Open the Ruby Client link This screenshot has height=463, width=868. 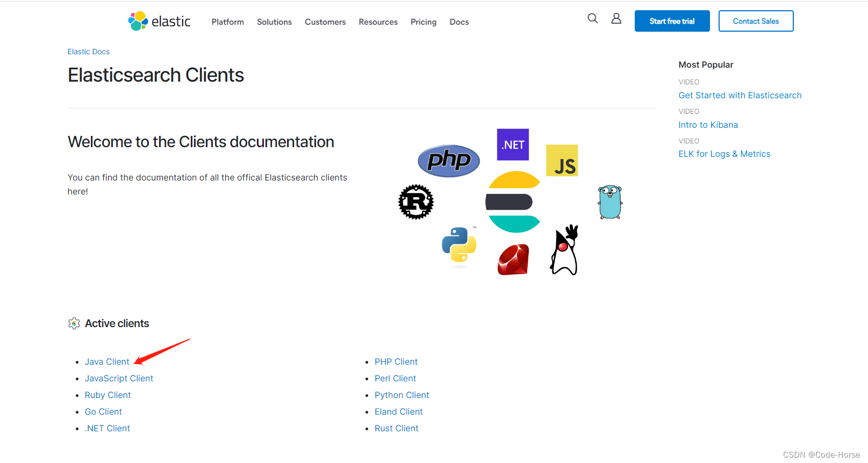pos(108,395)
